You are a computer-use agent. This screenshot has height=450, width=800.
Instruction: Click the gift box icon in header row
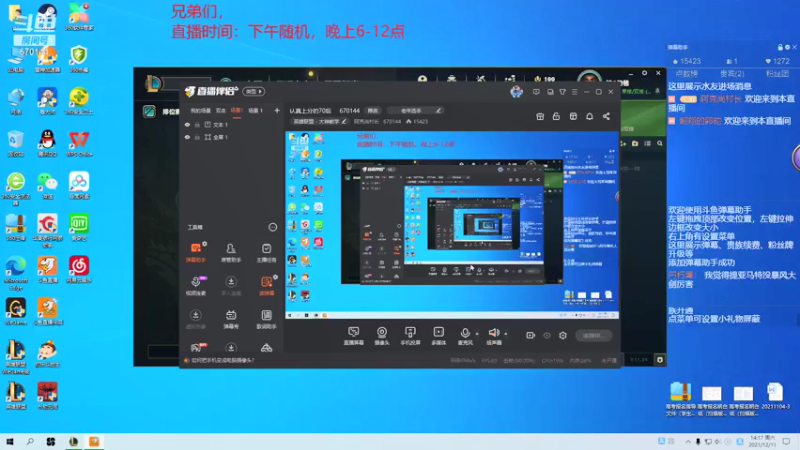point(540,116)
